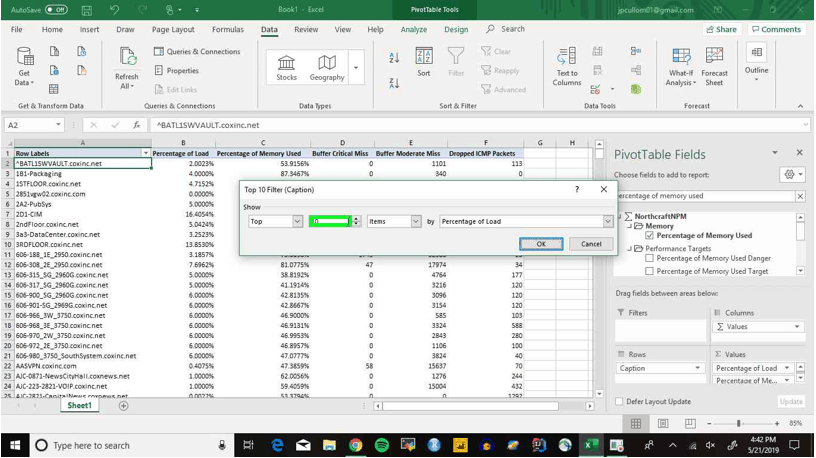Expand the Name Box dropdown
The image size is (816, 458).
58,125
